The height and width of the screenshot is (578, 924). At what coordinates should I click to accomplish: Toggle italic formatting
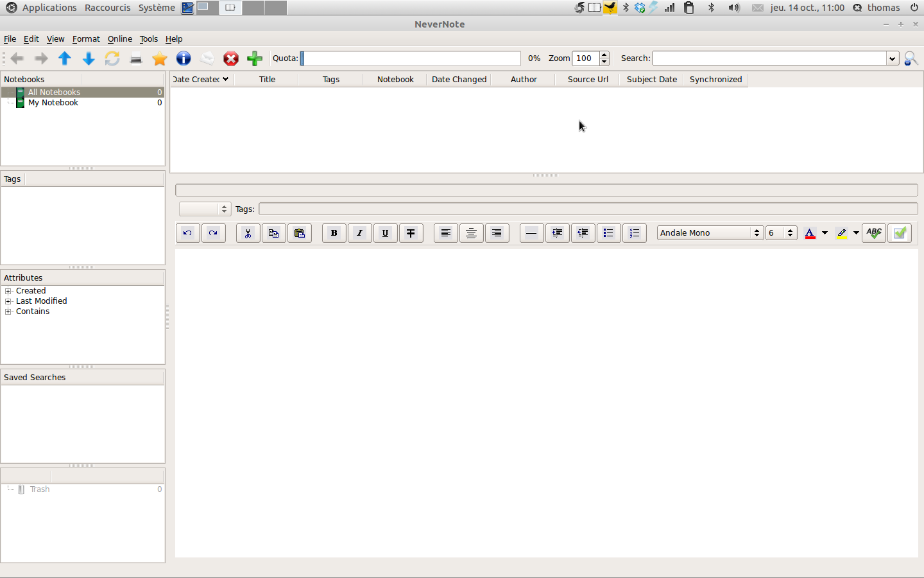[x=359, y=233]
